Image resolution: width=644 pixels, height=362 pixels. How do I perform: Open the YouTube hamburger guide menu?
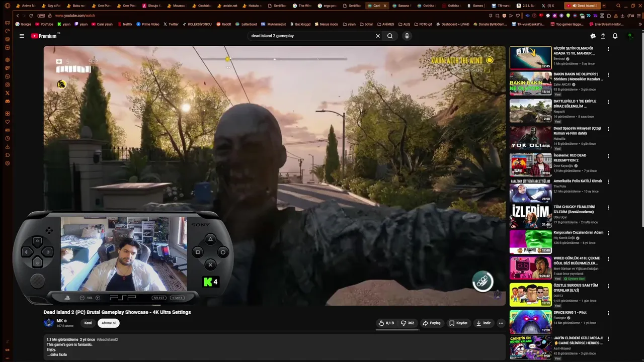click(x=22, y=36)
